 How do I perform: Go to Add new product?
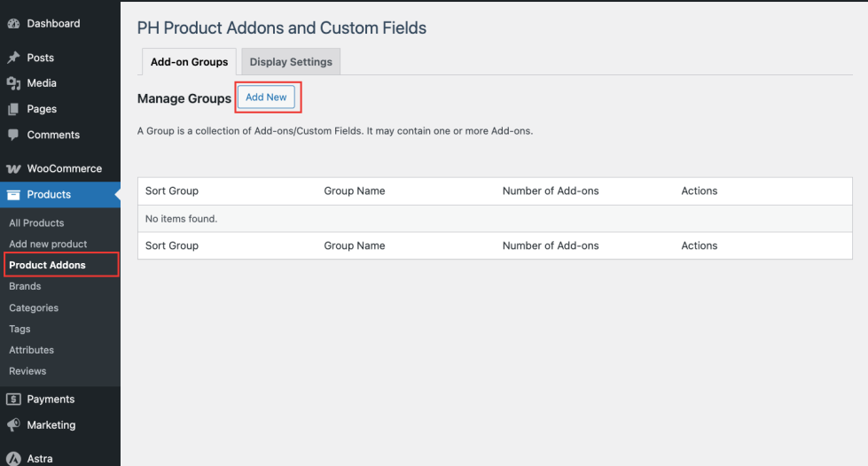click(48, 245)
